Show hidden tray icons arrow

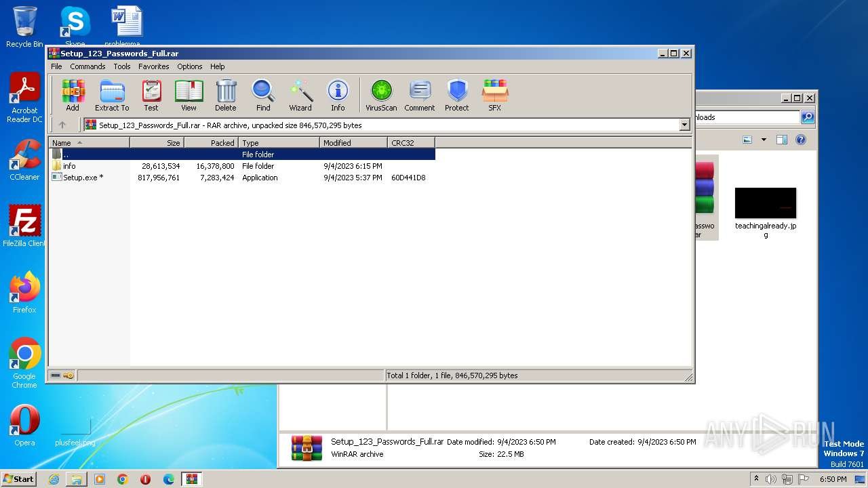pyautogui.click(x=756, y=479)
